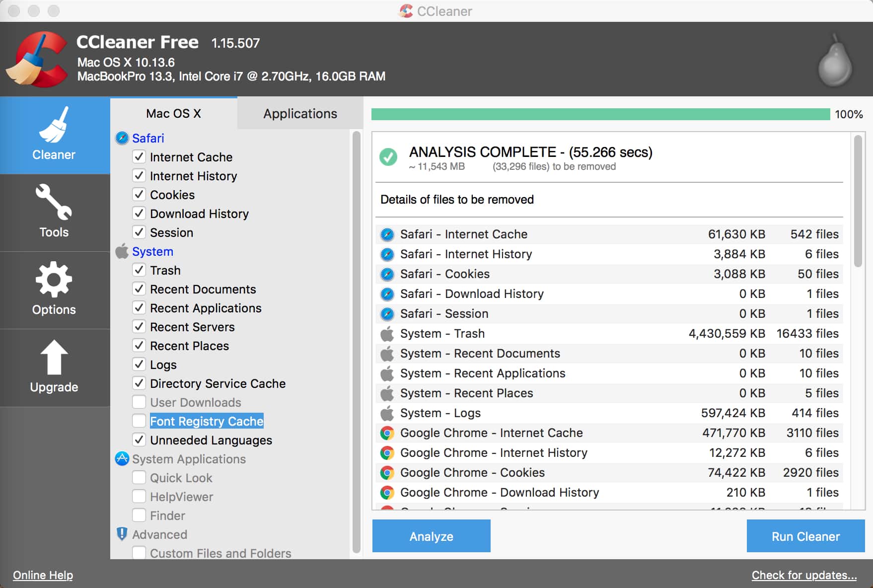Click Chrome icon beside Internet Cache row
This screenshot has width=873, height=588.
(x=387, y=433)
